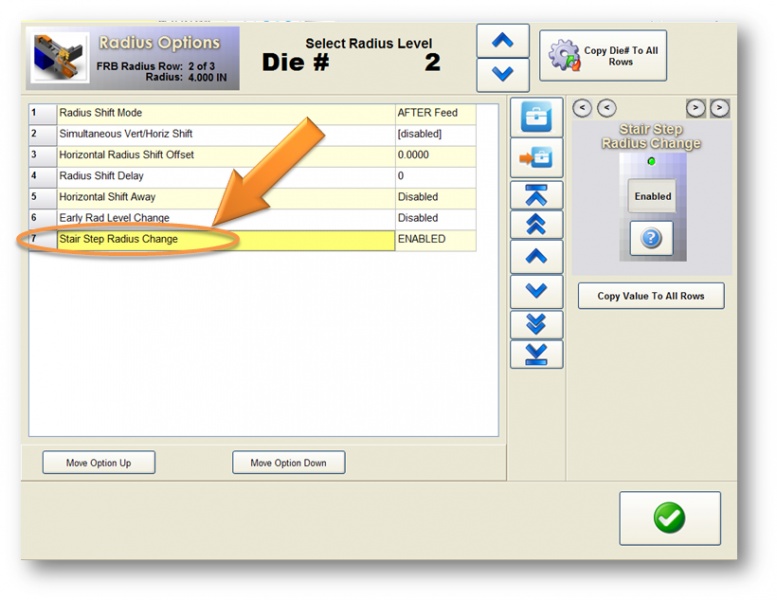777x600 pixels.
Task: Click the Horizontal Radius Shift Offset value field
Action: point(434,155)
